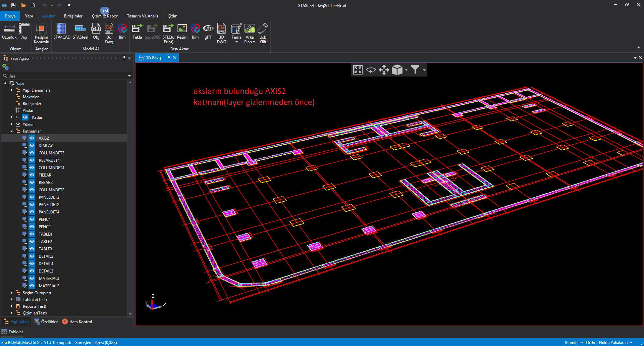Toggle the Katlar eye icon
The image size is (644, 346).
25,117
